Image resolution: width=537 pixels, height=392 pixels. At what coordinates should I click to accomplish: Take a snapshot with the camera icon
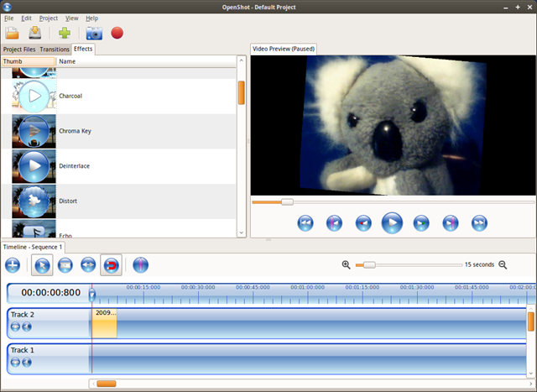[x=94, y=34]
